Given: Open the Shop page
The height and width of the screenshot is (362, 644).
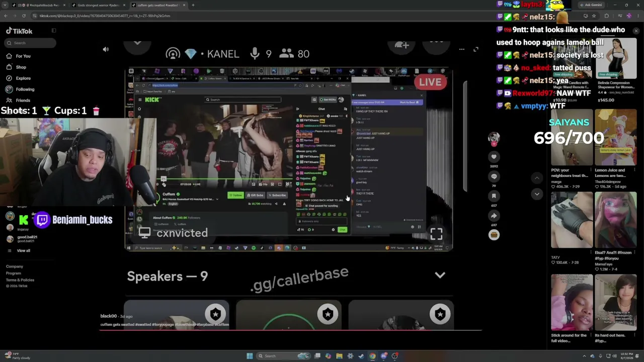Looking at the screenshot, I should (21, 67).
